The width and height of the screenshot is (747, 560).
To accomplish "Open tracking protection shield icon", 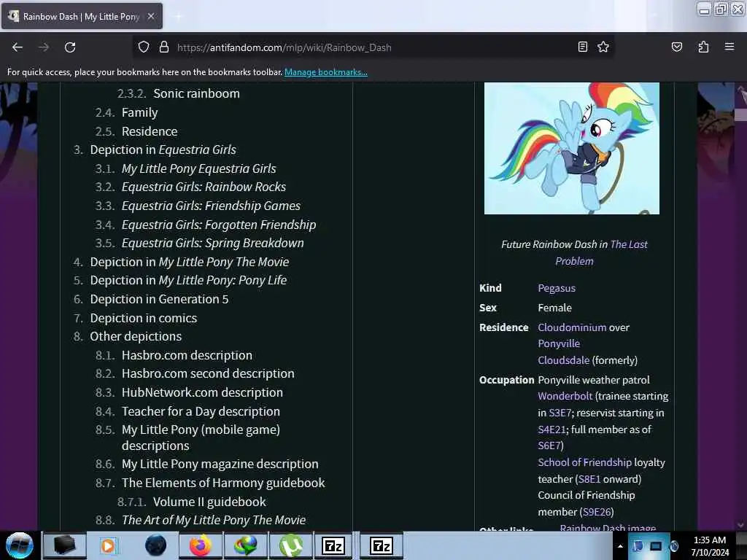I will 144,47.
